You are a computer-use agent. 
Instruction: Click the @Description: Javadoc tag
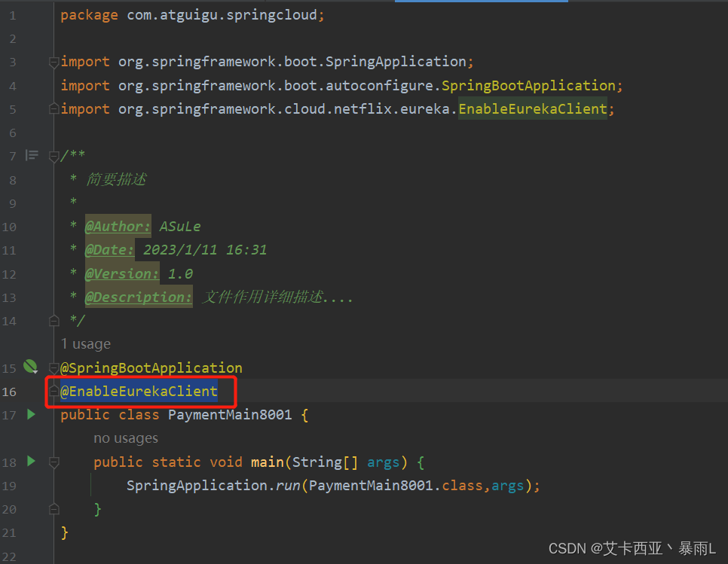(x=139, y=297)
